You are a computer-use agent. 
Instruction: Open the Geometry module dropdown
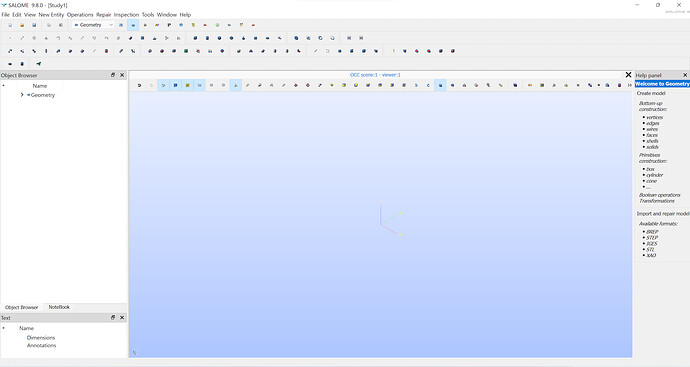pyautogui.click(x=93, y=25)
